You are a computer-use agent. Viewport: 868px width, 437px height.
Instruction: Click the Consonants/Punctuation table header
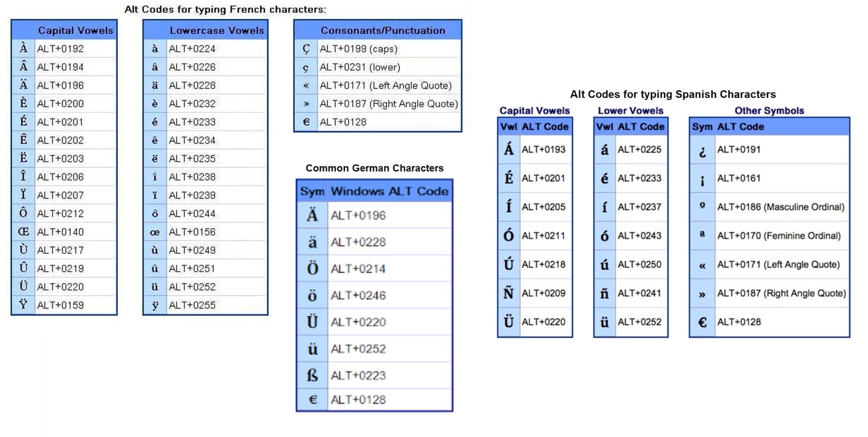pos(382,31)
